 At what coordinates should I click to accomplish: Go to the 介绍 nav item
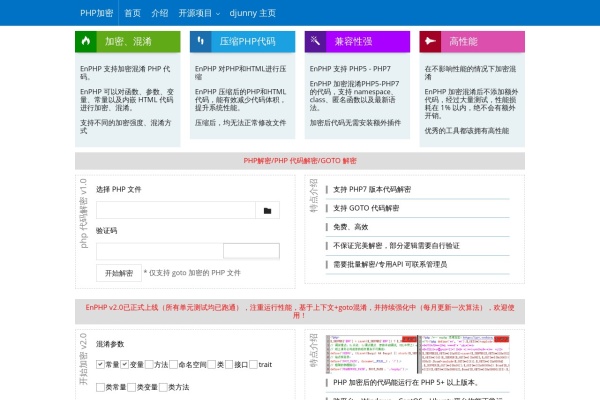point(159,13)
